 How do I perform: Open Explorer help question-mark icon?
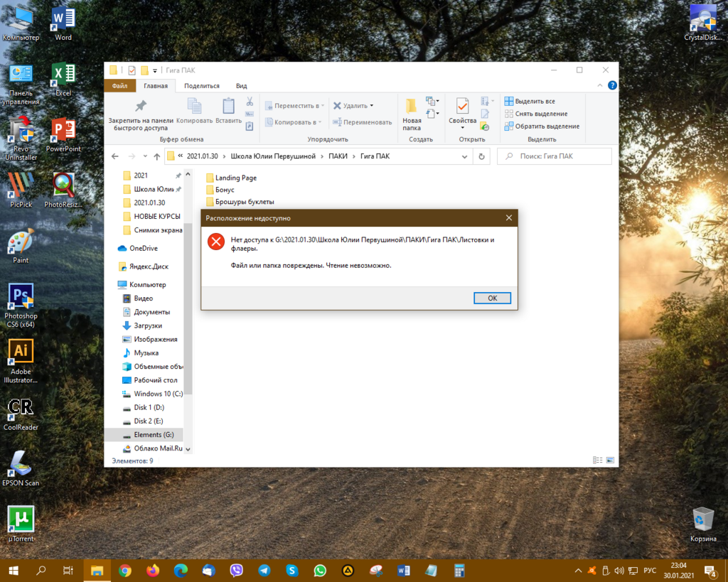(612, 85)
